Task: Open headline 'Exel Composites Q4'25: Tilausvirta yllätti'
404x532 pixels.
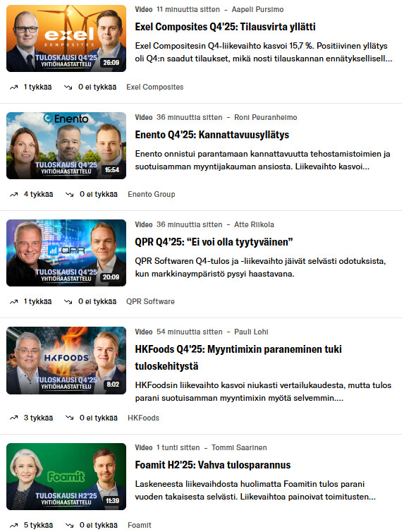Action: (225, 27)
